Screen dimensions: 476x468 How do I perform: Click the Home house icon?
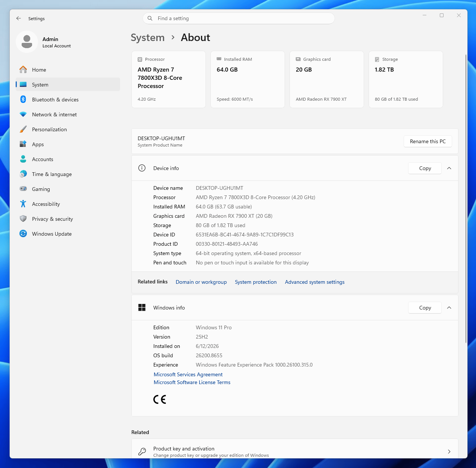[23, 70]
